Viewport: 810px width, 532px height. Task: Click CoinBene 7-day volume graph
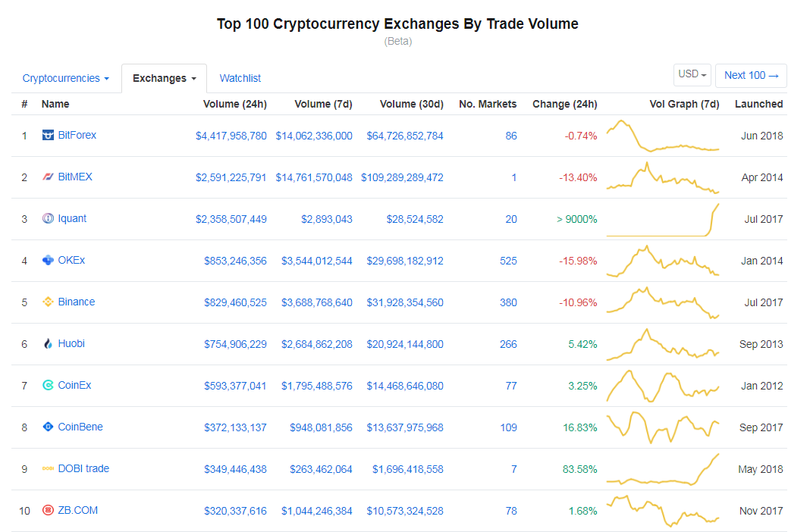point(663,427)
